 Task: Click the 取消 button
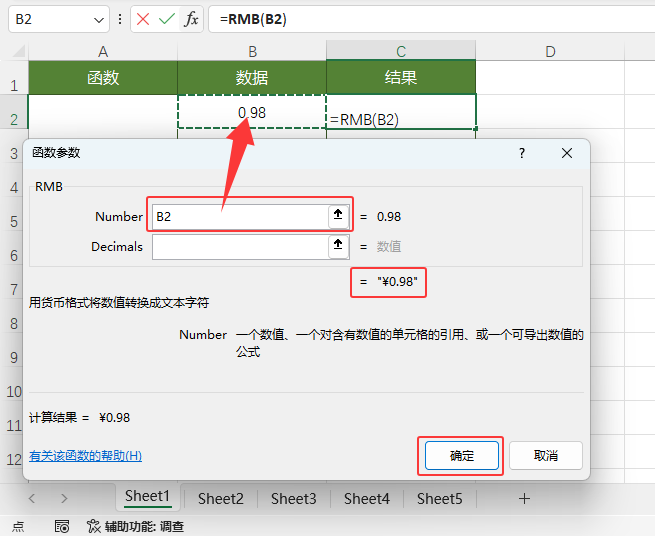pyautogui.click(x=546, y=456)
